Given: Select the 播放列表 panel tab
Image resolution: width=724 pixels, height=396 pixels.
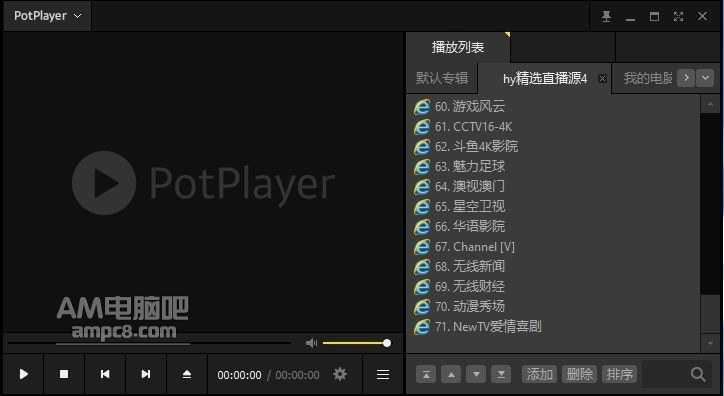Looking at the screenshot, I should [x=458, y=47].
